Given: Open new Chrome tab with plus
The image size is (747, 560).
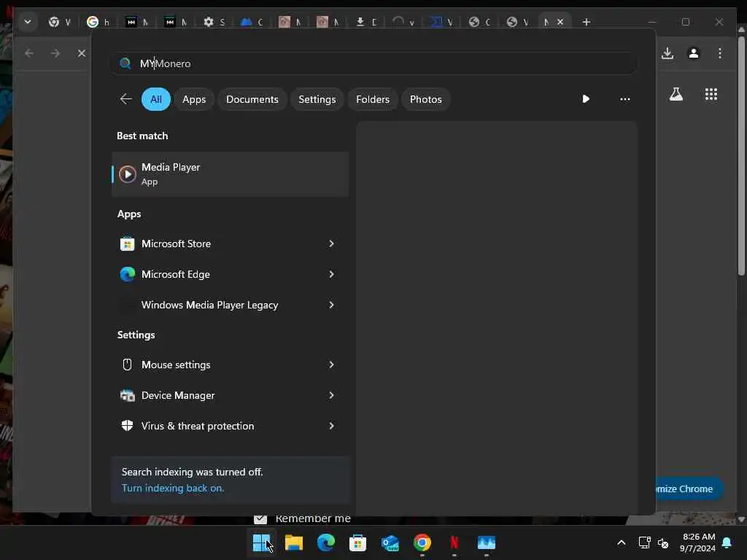Looking at the screenshot, I should tap(586, 22).
